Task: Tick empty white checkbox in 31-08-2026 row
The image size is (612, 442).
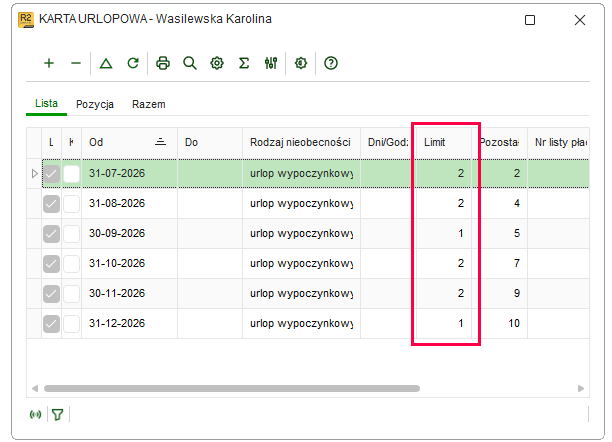Action: 71,204
